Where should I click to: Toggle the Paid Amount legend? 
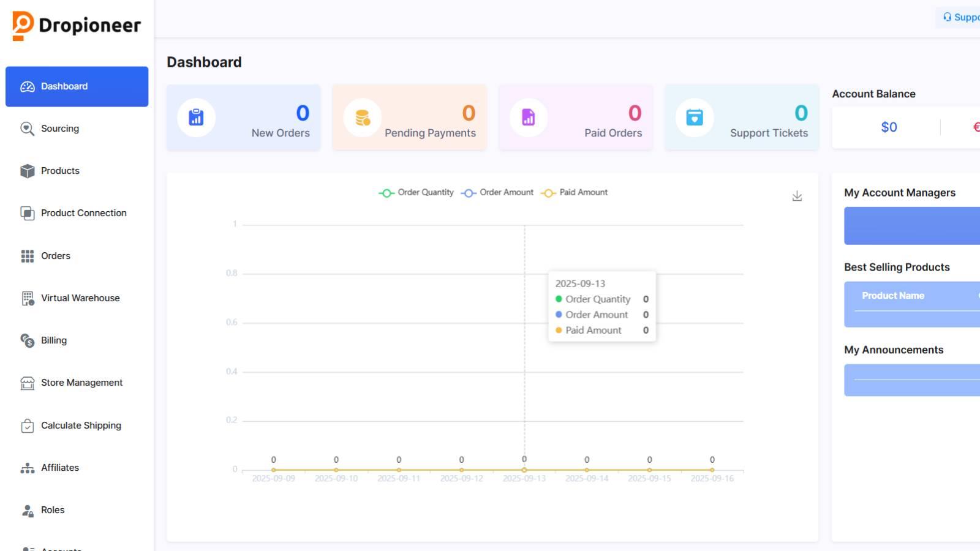[575, 192]
